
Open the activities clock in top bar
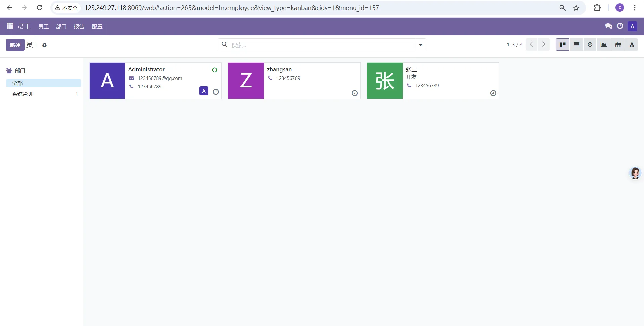[x=620, y=26]
